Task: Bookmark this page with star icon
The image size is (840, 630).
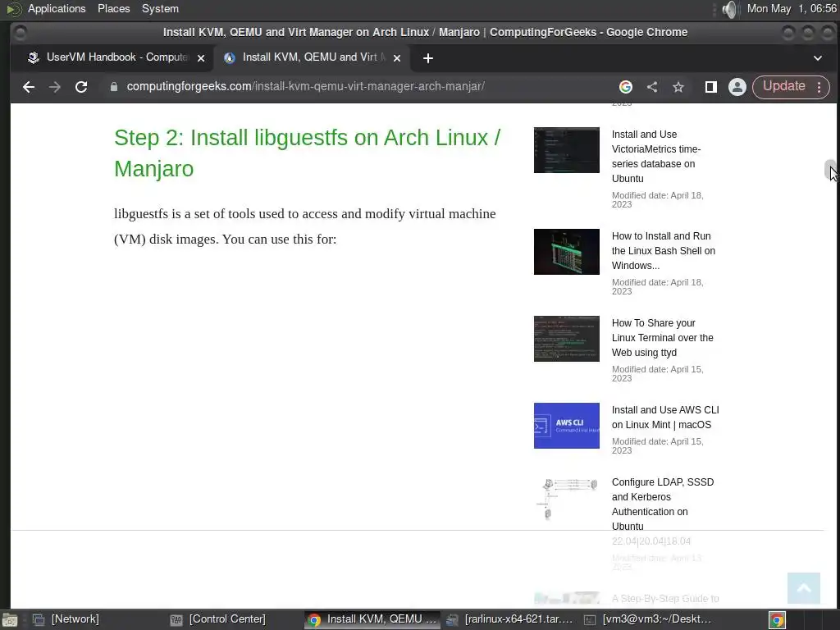Action: pos(678,87)
